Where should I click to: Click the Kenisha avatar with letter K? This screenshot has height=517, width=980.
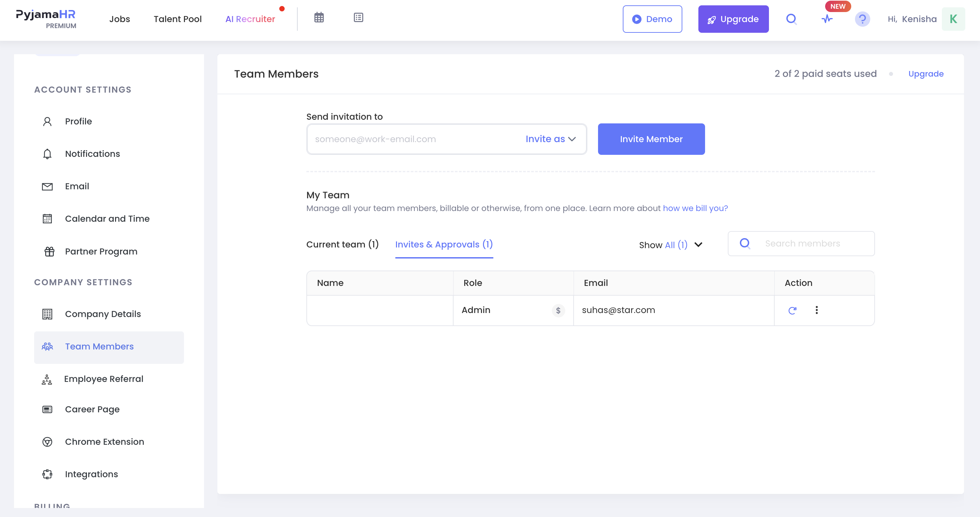[x=953, y=19]
